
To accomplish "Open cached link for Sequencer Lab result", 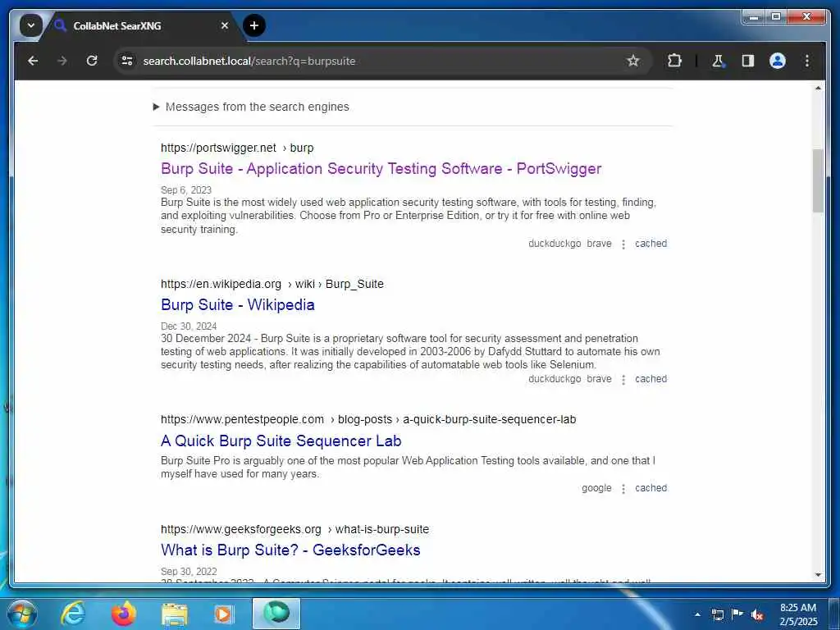I will [651, 488].
